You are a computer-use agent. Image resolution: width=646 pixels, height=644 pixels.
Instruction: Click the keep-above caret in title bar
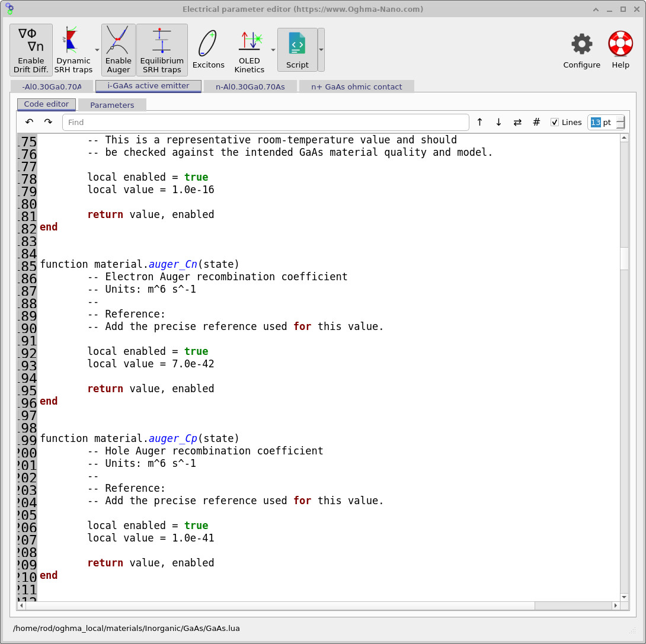pos(596,9)
